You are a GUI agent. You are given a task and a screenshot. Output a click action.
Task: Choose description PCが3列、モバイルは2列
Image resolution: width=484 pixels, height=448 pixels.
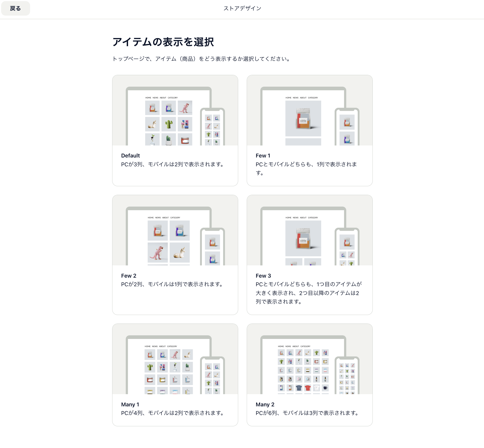(173, 164)
